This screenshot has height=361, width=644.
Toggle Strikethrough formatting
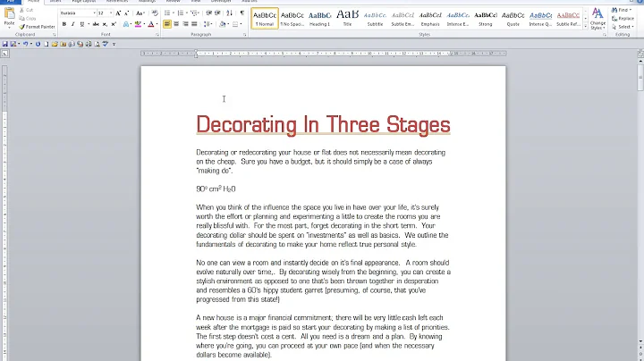[96, 24]
